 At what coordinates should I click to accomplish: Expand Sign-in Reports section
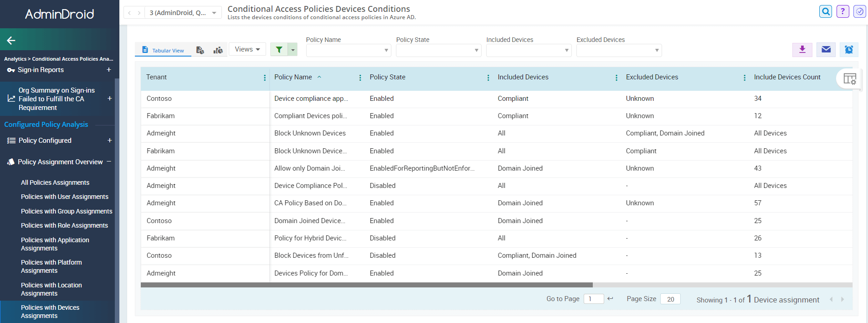pos(109,70)
